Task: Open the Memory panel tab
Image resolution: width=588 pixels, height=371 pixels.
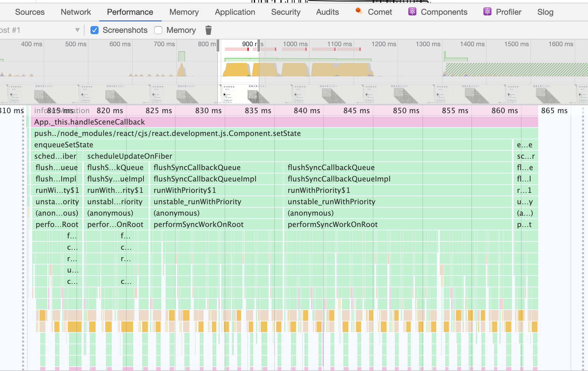Action: pyautogui.click(x=184, y=12)
